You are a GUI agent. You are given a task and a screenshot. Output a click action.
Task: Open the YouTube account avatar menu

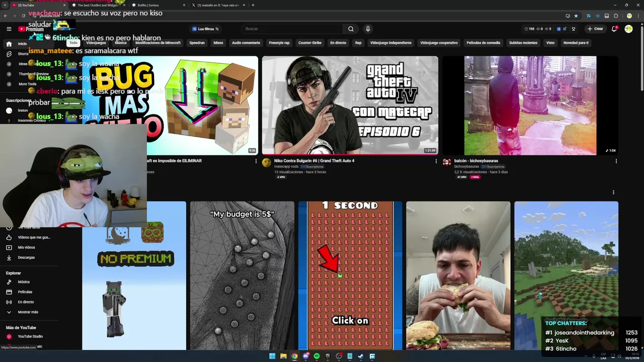point(628,29)
